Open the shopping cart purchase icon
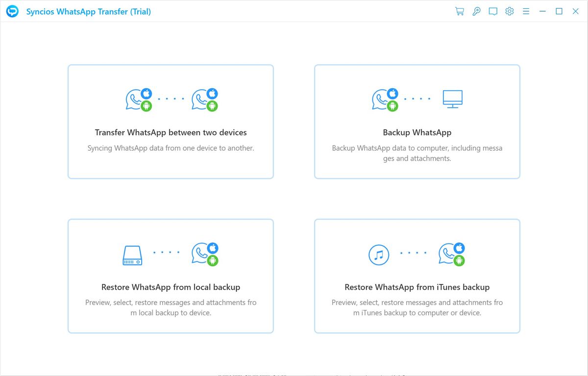The image size is (588, 376). (460, 11)
